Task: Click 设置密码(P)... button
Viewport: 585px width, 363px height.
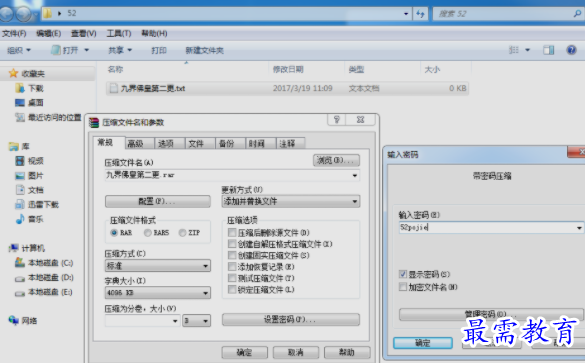Action: [x=291, y=319]
